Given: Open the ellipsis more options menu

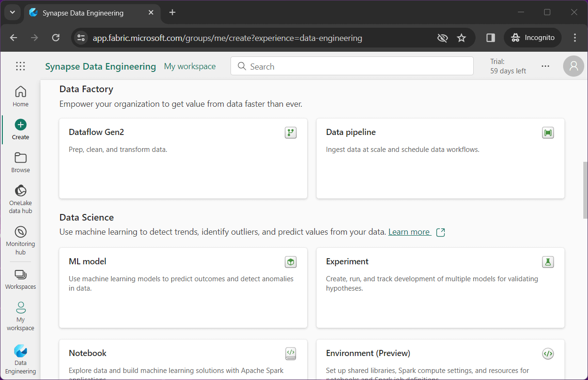Looking at the screenshot, I should tap(545, 66).
